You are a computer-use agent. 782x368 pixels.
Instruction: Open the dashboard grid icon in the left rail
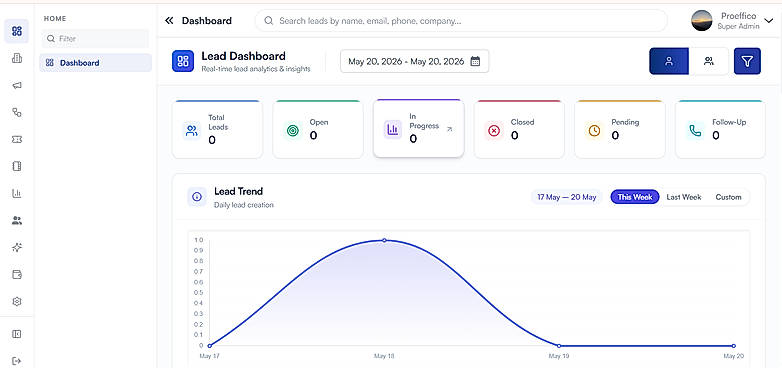(x=16, y=31)
